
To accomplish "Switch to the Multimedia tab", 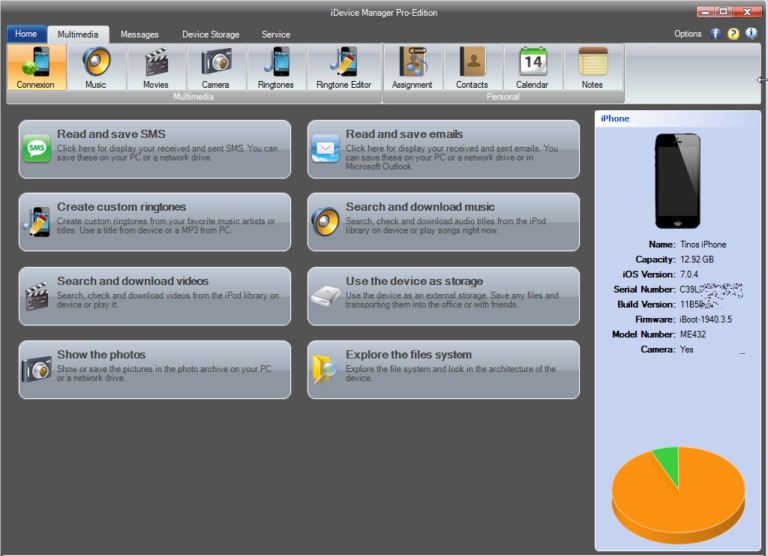I will coord(78,34).
